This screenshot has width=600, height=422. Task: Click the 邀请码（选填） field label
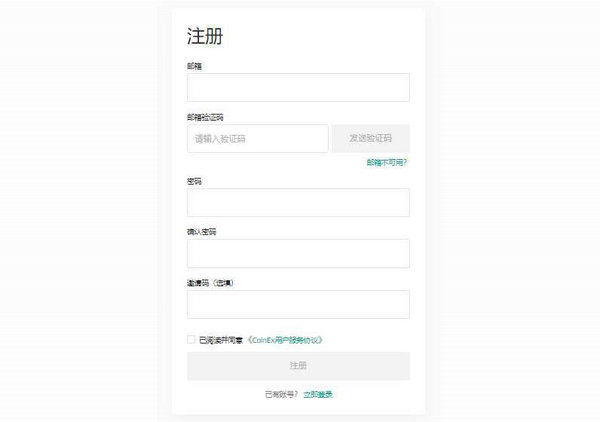(x=210, y=283)
